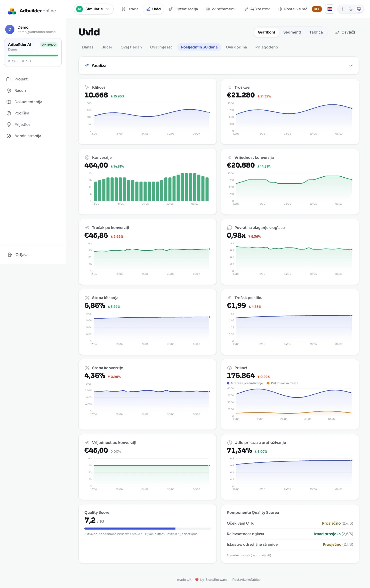Toggle Prikazivačka mreža legend item

click(x=283, y=383)
